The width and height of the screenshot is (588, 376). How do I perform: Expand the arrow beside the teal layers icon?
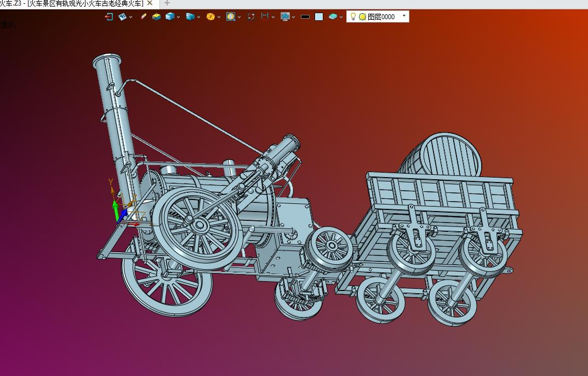[341, 17]
